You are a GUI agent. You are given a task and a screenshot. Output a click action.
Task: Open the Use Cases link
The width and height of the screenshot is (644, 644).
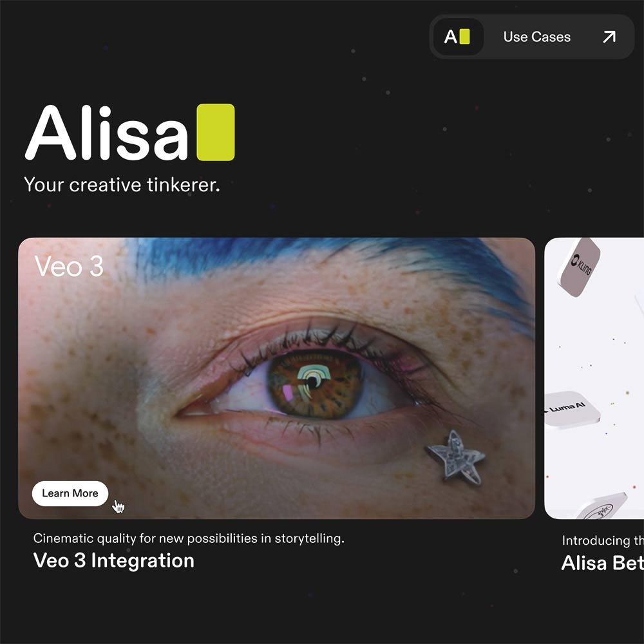pyautogui.click(x=537, y=37)
